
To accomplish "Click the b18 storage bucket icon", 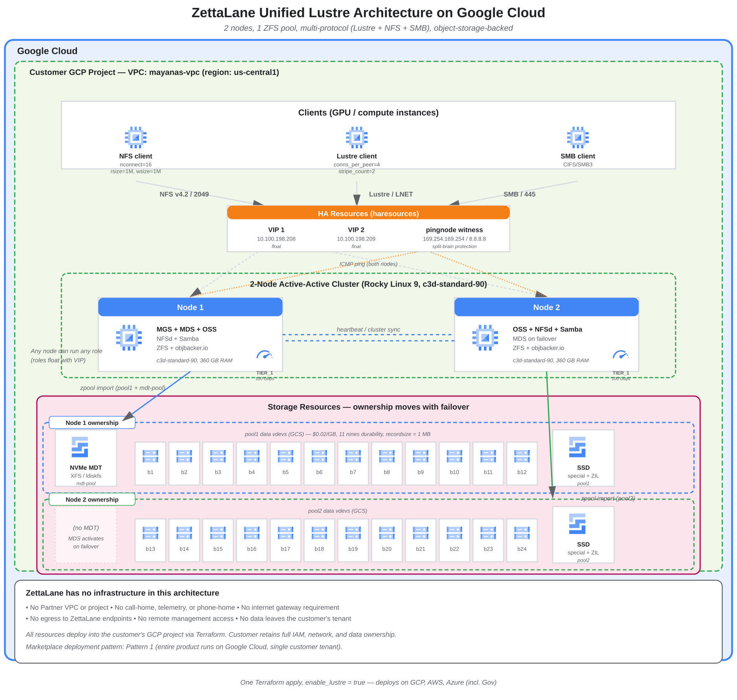I will (x=319, y=533).
